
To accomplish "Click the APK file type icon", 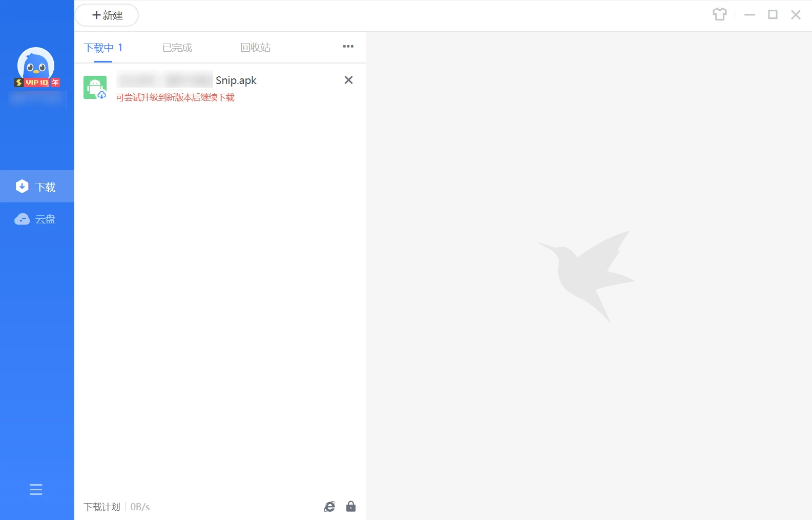I will point(95,88).
